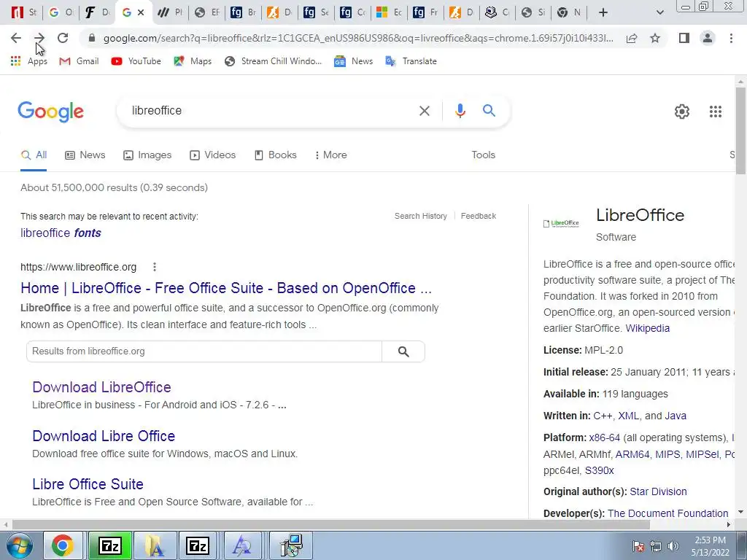Open The Document Foundation developer link

[667, 513]
